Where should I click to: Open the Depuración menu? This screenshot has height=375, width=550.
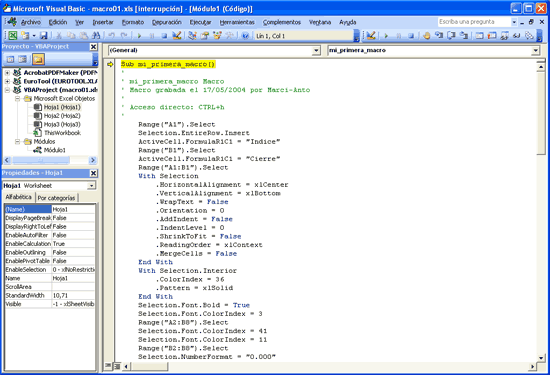click(x=167, y=22)
